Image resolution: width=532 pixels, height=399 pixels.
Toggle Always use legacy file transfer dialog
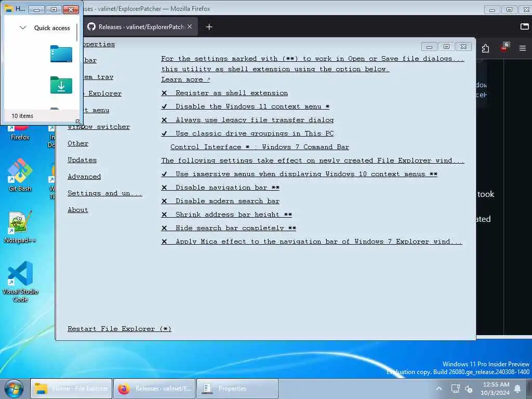click(x=247, y=120)
